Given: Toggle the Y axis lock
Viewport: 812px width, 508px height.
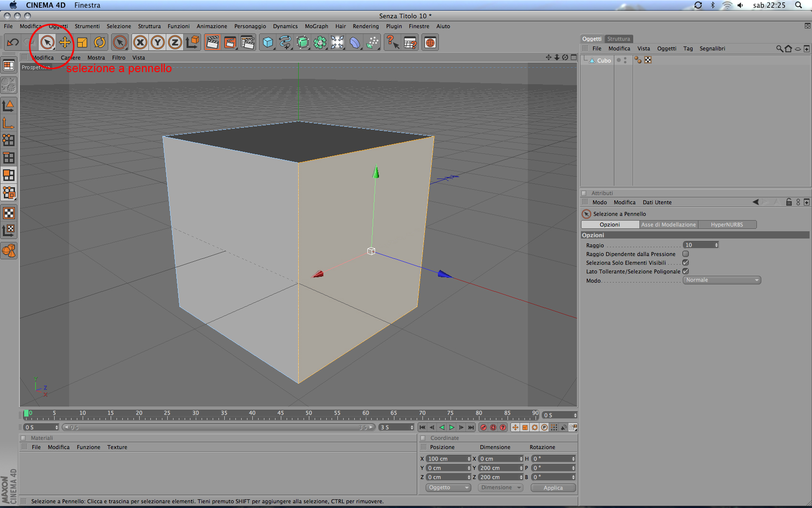Looking at the screenshot, I should 158,43.
